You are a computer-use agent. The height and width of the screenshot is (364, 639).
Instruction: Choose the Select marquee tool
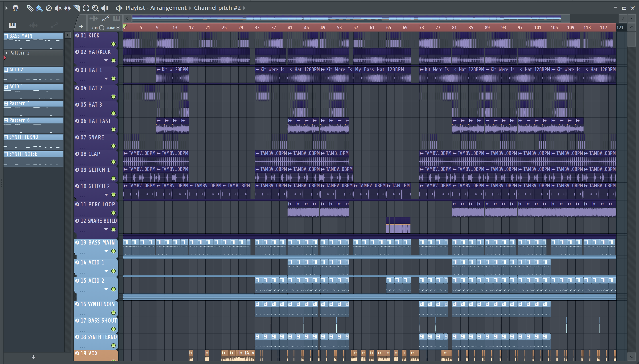[x=86, y=8]
